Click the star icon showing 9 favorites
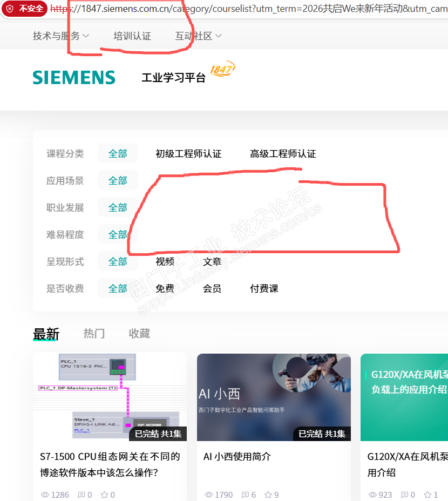 (x=268, y=495)
